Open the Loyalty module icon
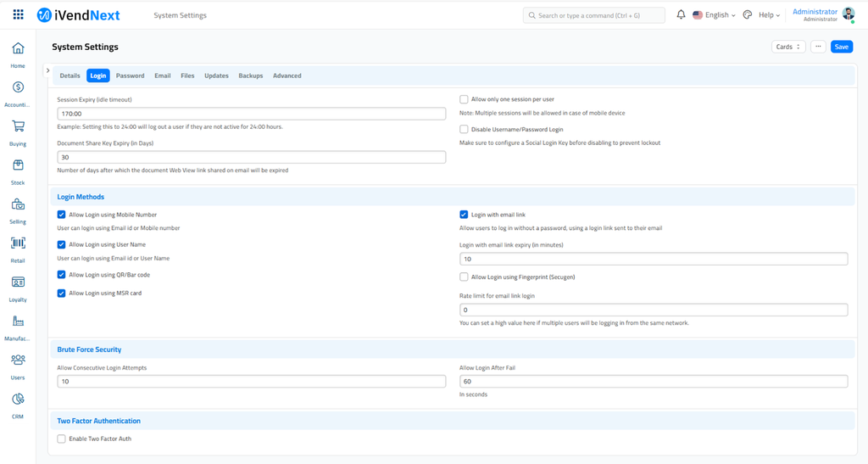 [x=18, y=282]
